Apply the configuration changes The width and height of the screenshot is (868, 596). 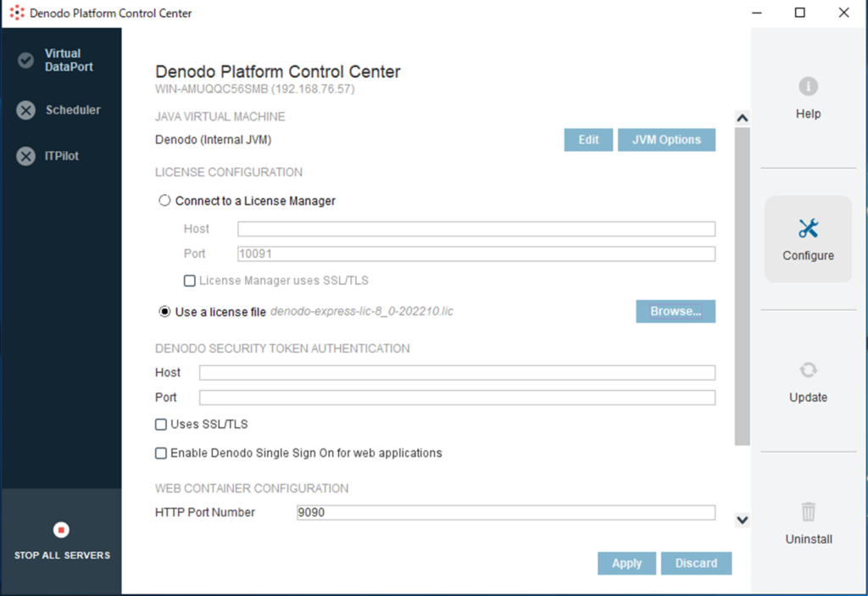(626, 563)
